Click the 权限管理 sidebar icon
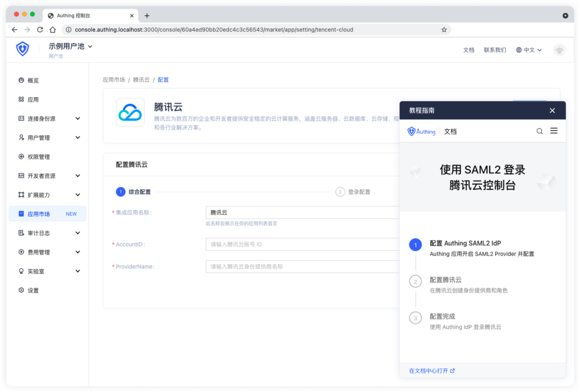The height and width of the screenshot is (392, 580). tap(21, 156)
